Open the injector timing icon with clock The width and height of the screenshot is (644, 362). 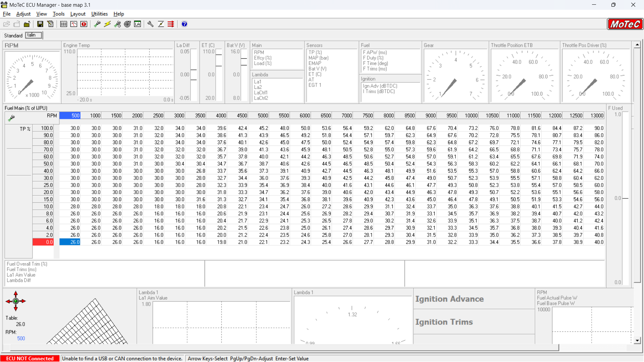[x=117, y=24]
